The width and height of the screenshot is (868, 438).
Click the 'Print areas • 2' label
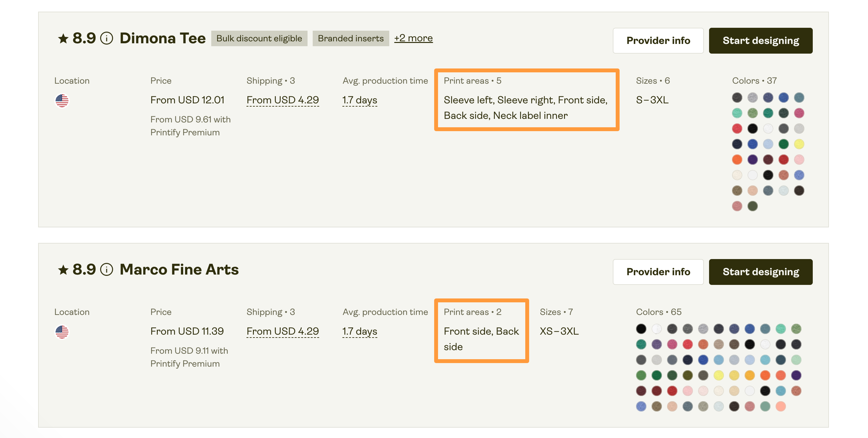(472, 312)
